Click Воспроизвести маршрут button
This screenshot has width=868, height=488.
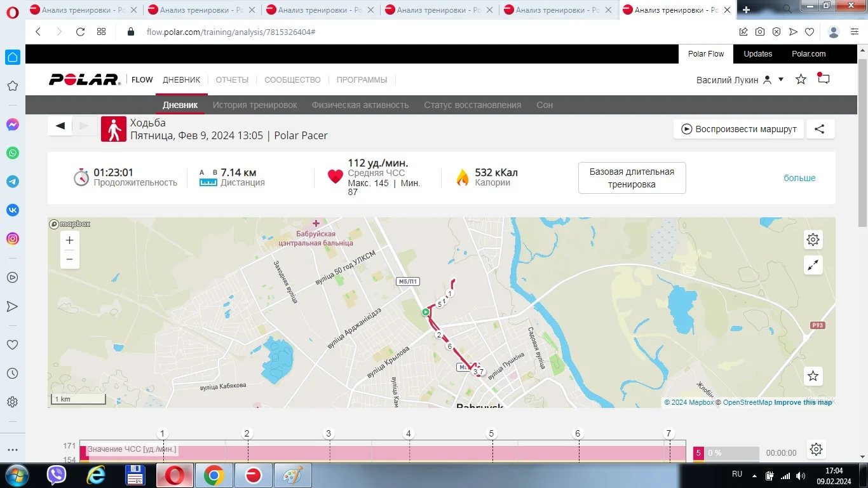[x=739, y=129]
